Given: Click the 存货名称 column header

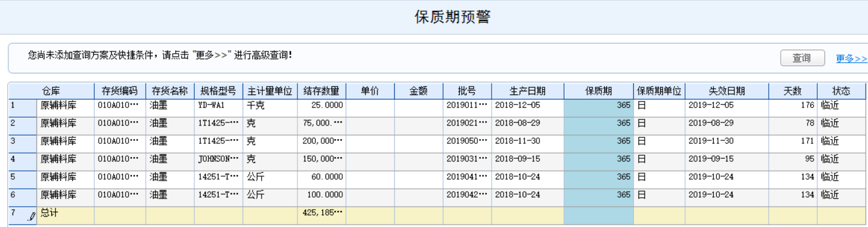Looking at the screenshot, I should (x=170, y=91).
